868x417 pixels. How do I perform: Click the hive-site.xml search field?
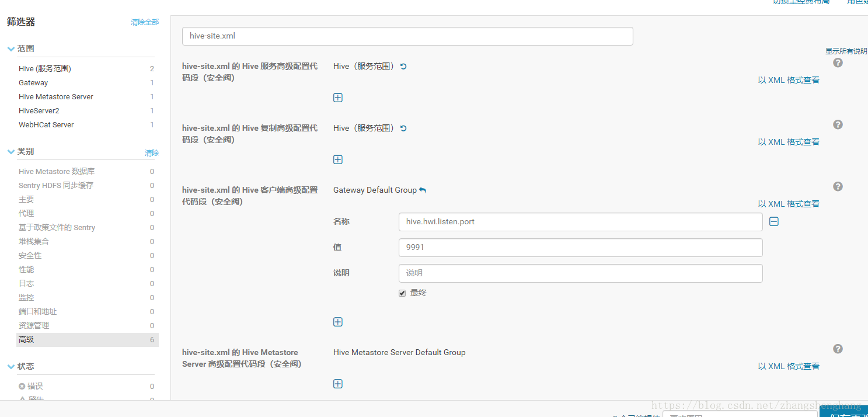[x=407, y=36]
